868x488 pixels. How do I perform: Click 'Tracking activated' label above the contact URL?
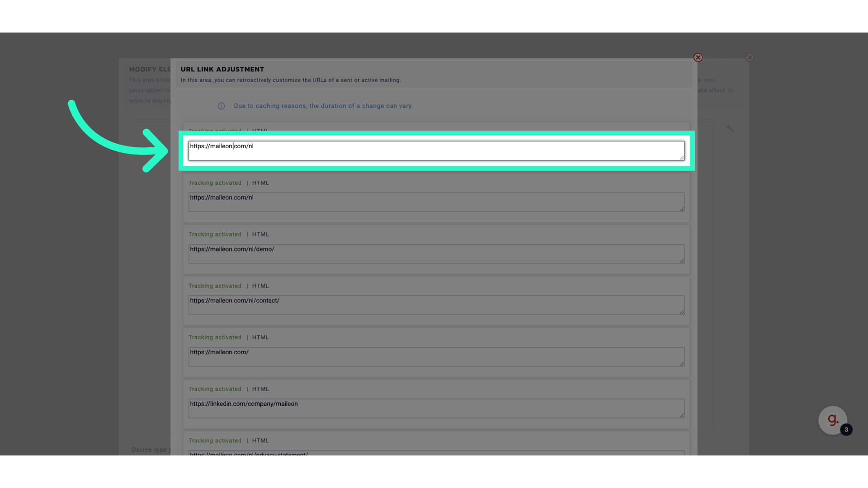point(215,286)
